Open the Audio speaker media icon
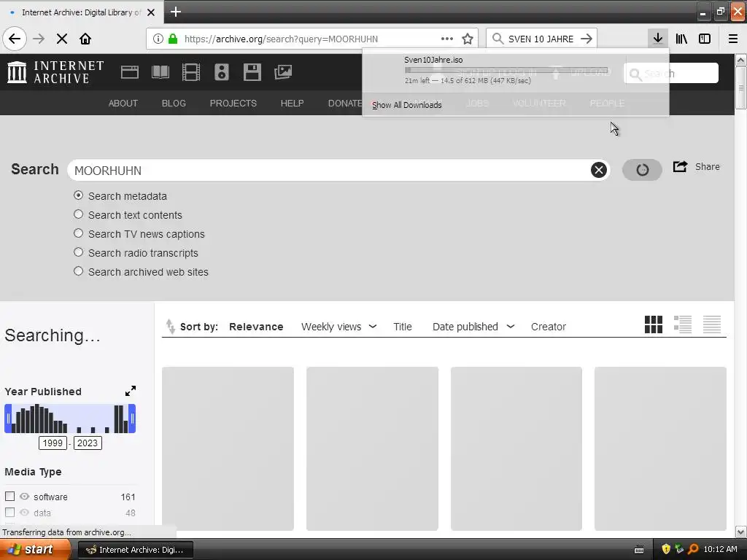747x560 pixels. click(x=222, y=72)
